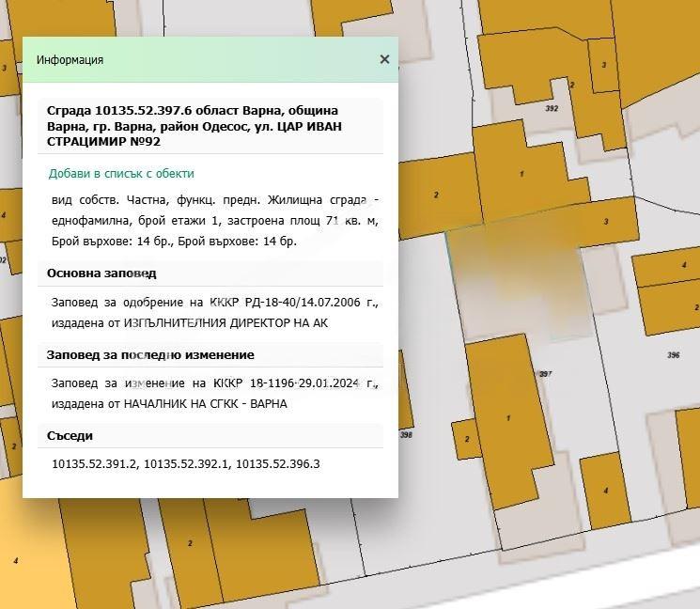
Task: Select building 2 next to building 1 in parcel 397
Action: click(467, 439)
